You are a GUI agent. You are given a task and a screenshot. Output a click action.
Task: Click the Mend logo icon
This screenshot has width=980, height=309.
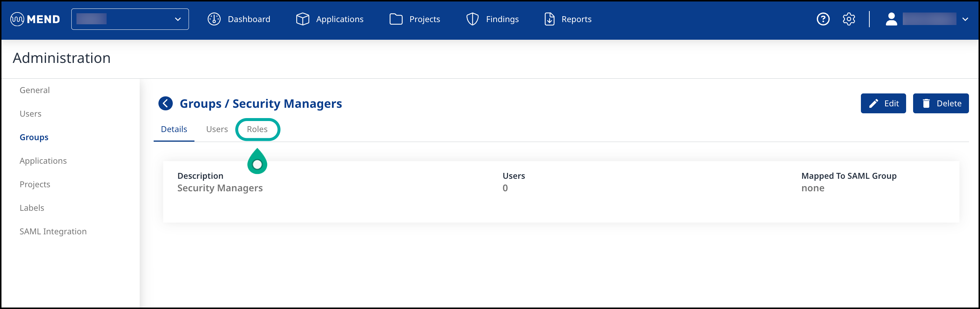point(17,19)
